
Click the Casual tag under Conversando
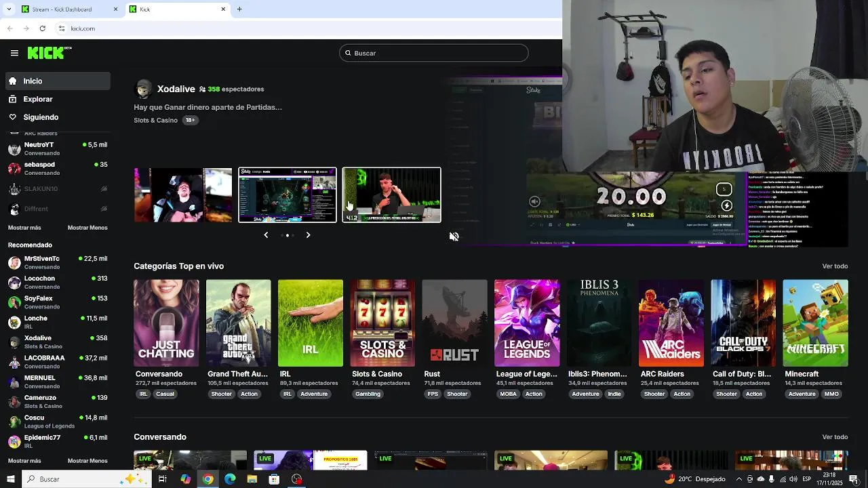(165, 394)
